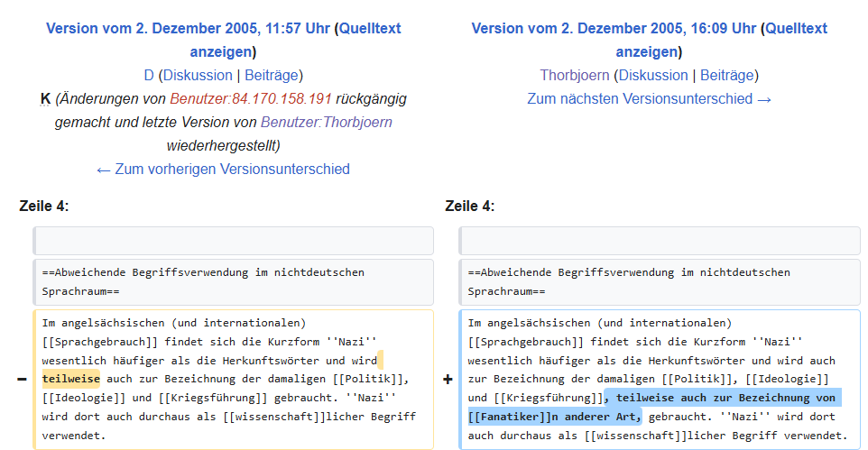Go to previous diff via Zum vorherigen Versionsunterschied
The image size is (868, 450).
pos(223,169)
